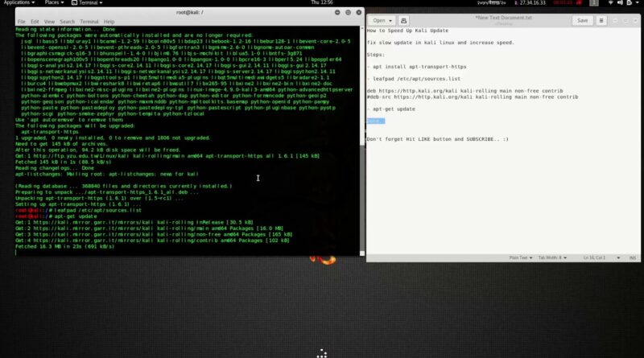Open terminal View menu
Viewport: 644px width, 358px height.
(49, 22)
